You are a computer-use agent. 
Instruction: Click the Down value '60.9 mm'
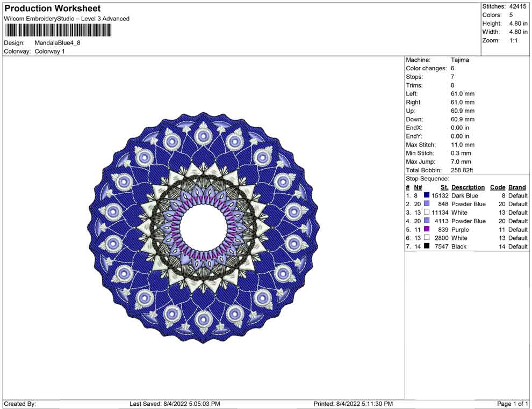point(463,119)
